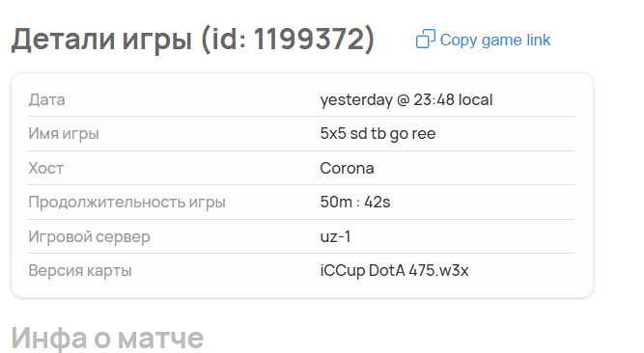Click the word Детали in the title
This screenshot has width=644, height=353.
click(63, 41)
